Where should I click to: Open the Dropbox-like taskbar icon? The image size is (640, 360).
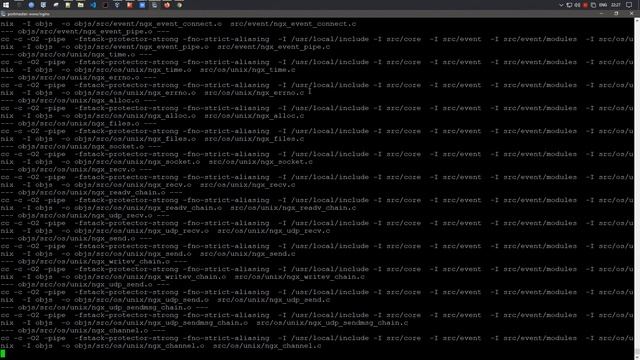117,5
